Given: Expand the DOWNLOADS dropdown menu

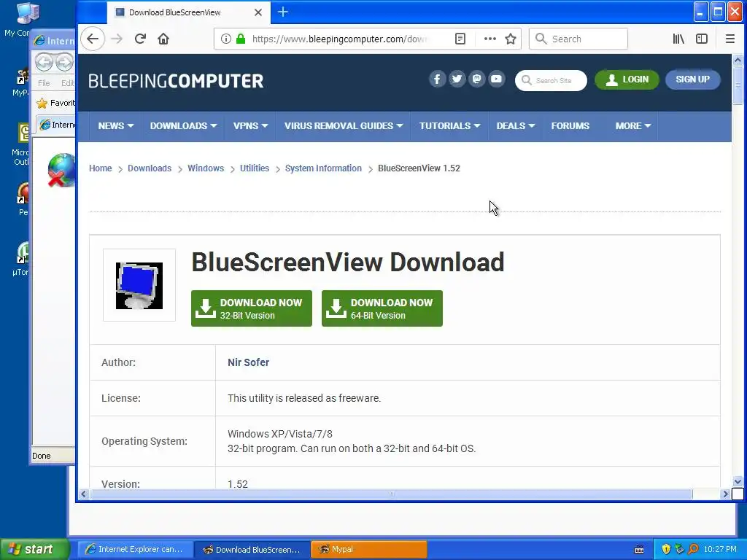Looking at the screenshot, I should coord(183,126).
